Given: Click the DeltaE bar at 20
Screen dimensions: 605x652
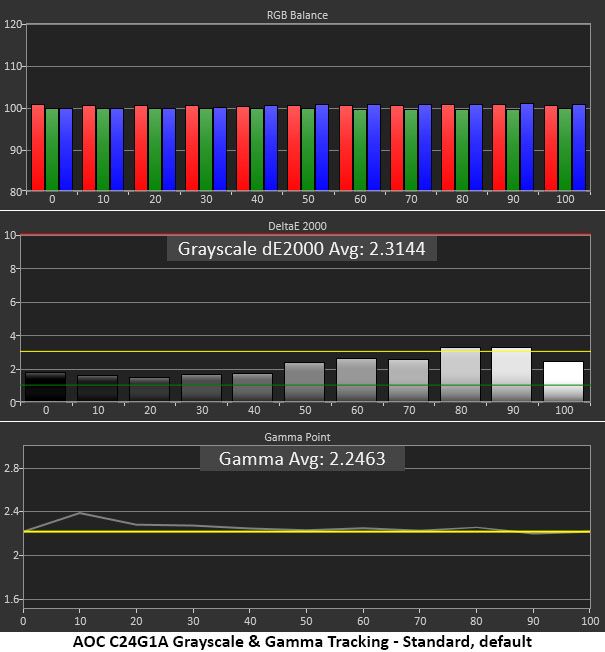Looking at the screenshot, I should [149, 389].
